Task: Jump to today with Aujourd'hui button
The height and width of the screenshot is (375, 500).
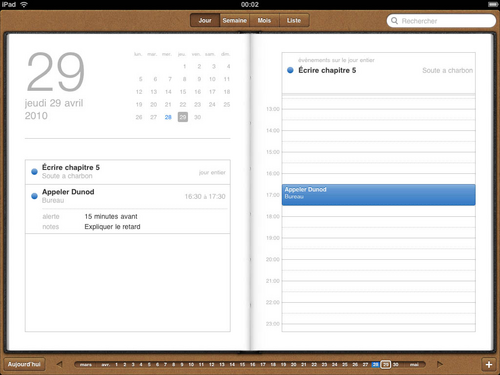Action: [24, 364]
